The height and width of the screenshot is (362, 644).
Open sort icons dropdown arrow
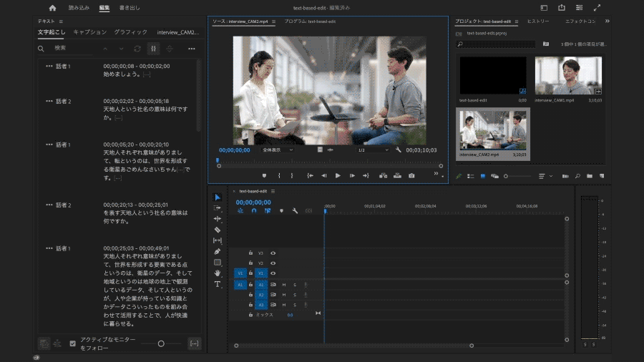coord(551,176)
